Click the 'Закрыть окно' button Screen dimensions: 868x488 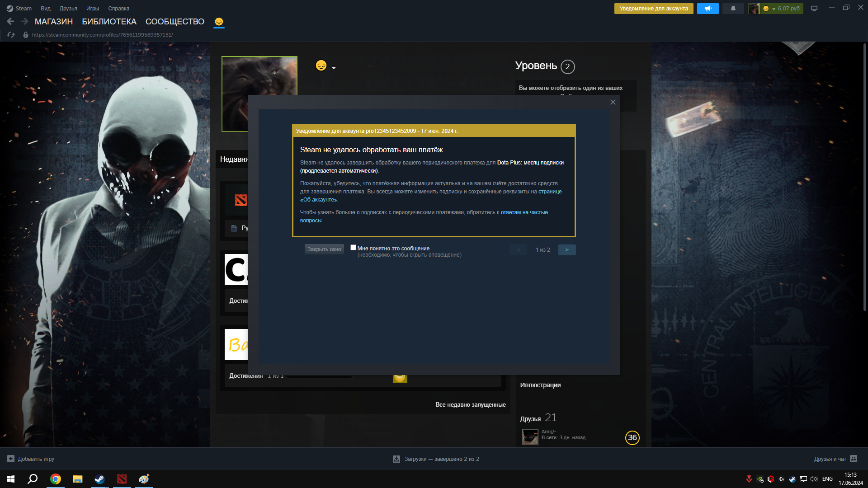pos(324,249)
